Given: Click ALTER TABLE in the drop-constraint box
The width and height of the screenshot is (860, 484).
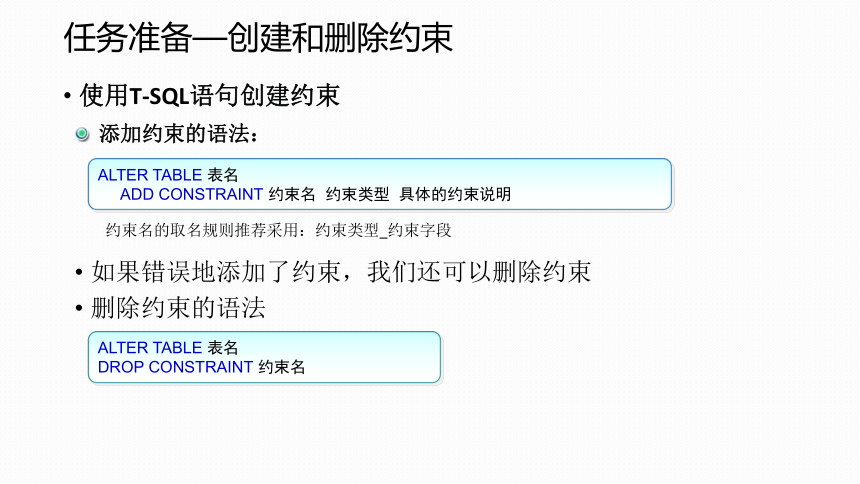Looking at the screenshot, I should pos(150,348).
